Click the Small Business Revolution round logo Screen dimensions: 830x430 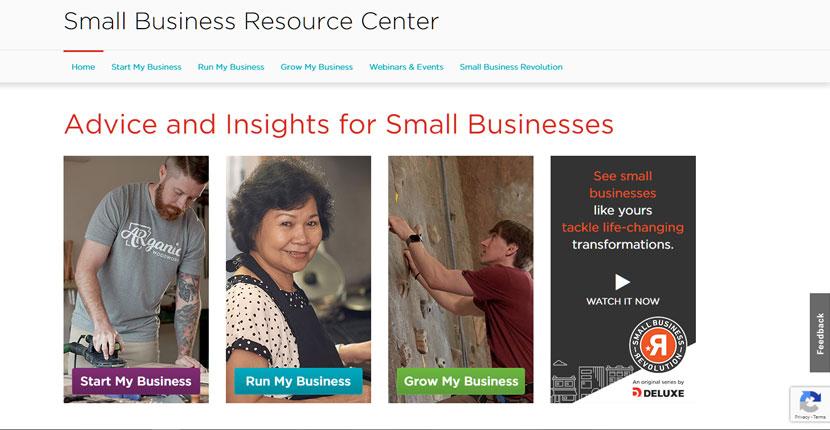pyautogui.click(x=657, y=344)
